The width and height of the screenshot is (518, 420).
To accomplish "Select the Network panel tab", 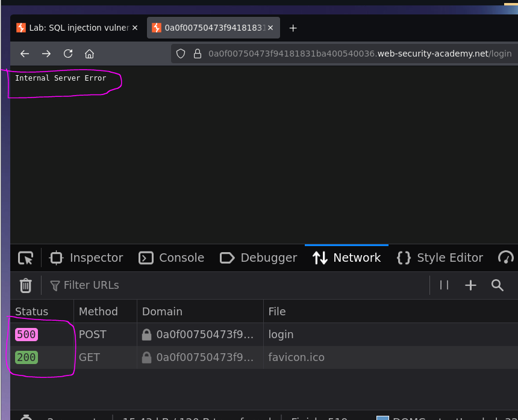I will tap(346, 258).
